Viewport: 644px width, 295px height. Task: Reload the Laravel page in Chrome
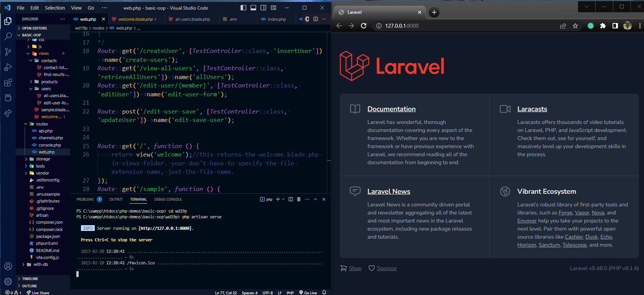364,26
